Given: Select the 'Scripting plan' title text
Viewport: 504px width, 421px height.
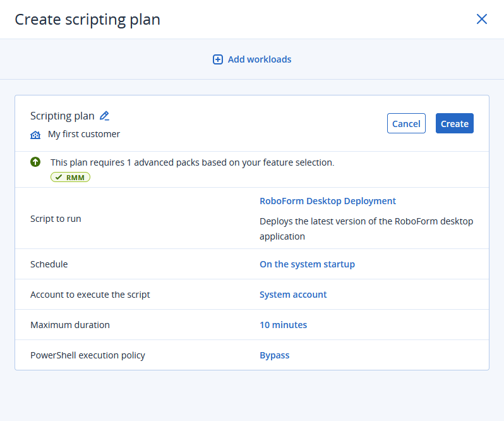Looking at the screenshot, I should click(x=63, y=116).
